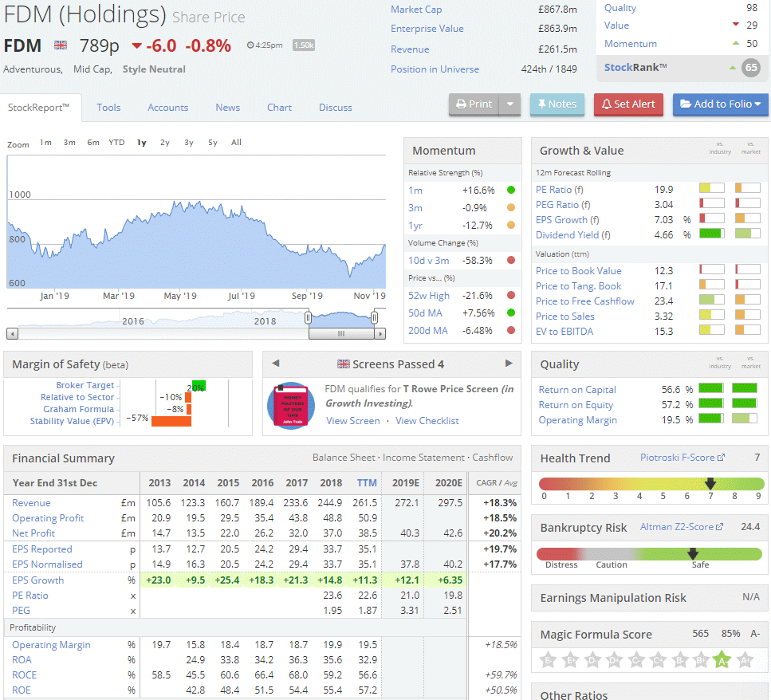Click the Health Trend marker at 7

click(x=710, y=483)
